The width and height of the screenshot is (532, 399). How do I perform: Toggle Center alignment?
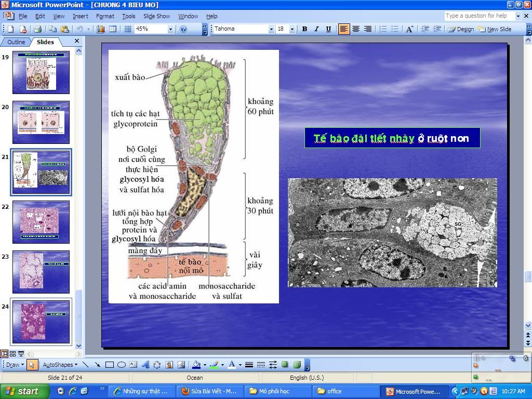[355, 29]
